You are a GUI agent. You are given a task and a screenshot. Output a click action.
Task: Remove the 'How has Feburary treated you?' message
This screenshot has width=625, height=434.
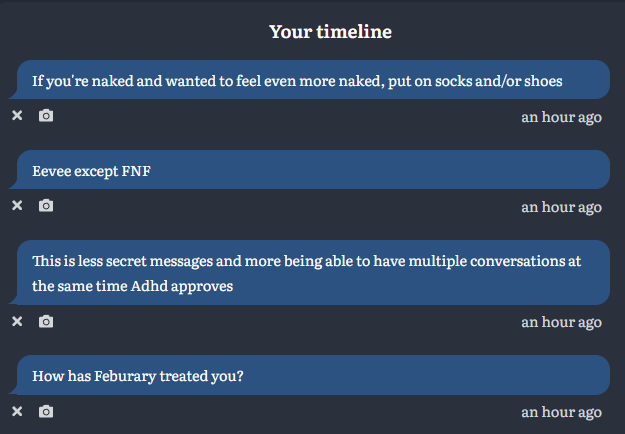(17, 411)
